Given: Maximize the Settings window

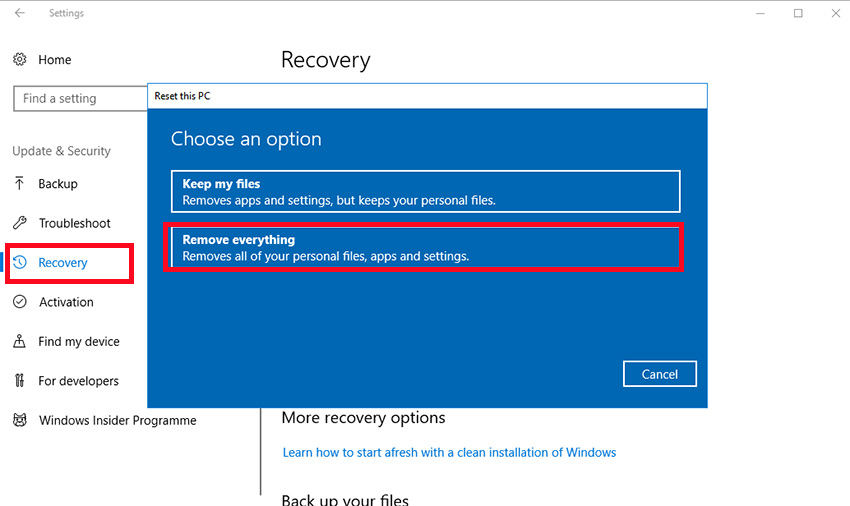Looking at the screenshot, I should (798, 13).
